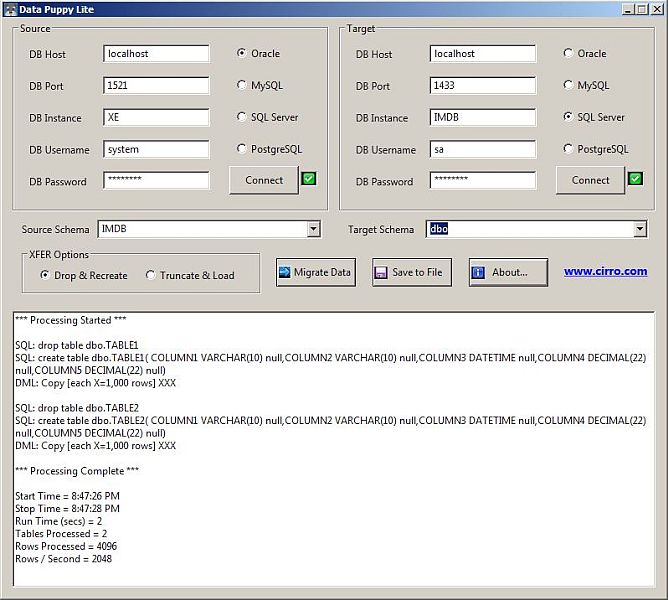Click the Source DB Host field

(156, 54)
